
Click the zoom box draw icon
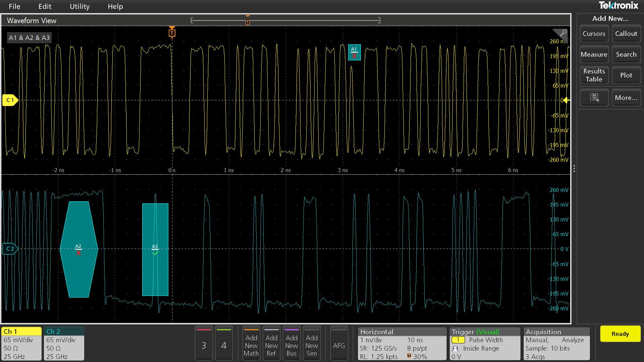point(594,98)
